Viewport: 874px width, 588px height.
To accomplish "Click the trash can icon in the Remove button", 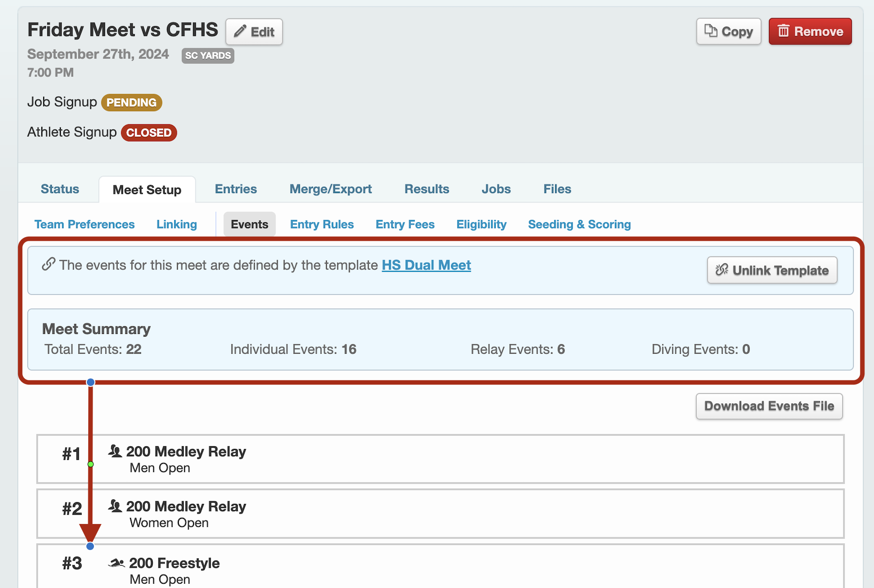I will [783, 31].
